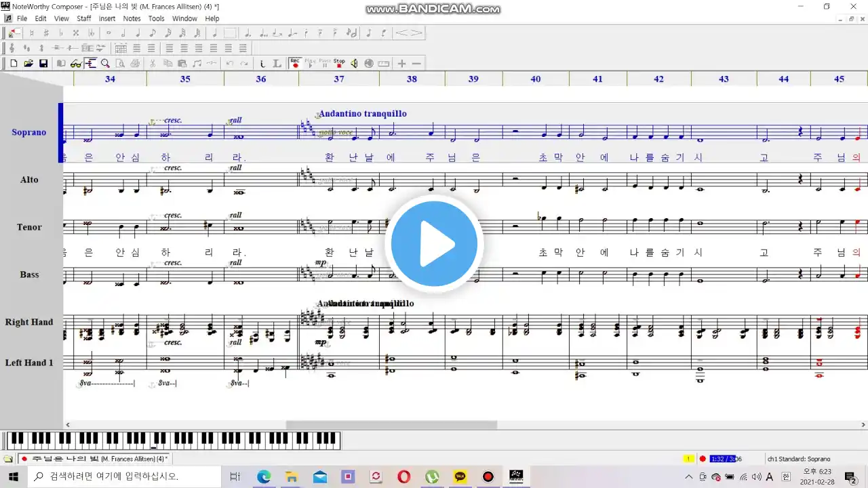Click the horizontal scrollbar thumb
This screenshot has height=488, width=868.
[x=391, y=425]
